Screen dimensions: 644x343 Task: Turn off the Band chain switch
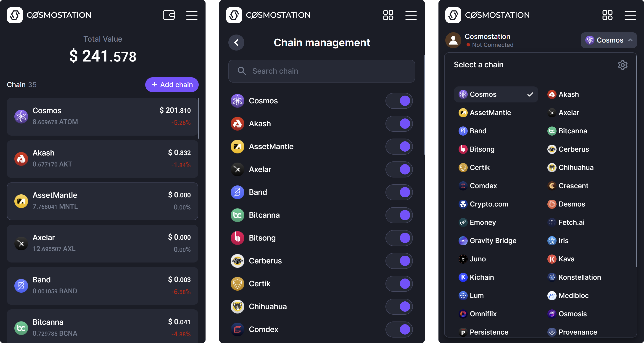point(399,192)
